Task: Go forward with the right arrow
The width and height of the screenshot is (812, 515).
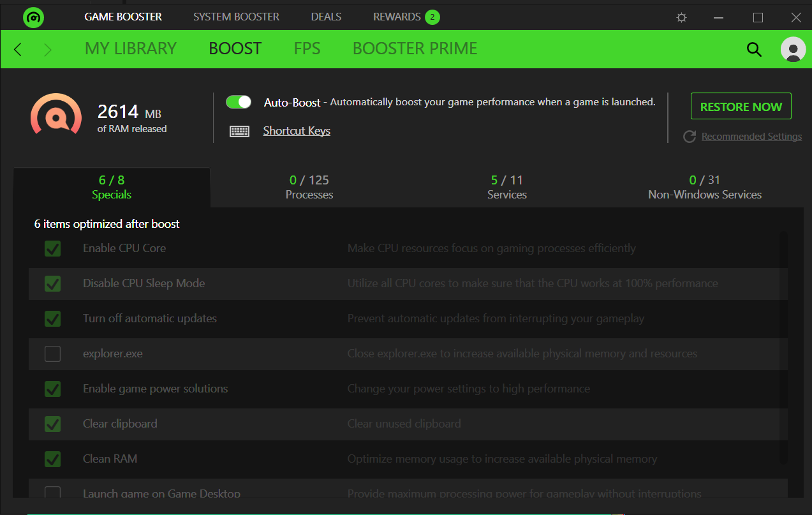Action: [x=48, y=49]
